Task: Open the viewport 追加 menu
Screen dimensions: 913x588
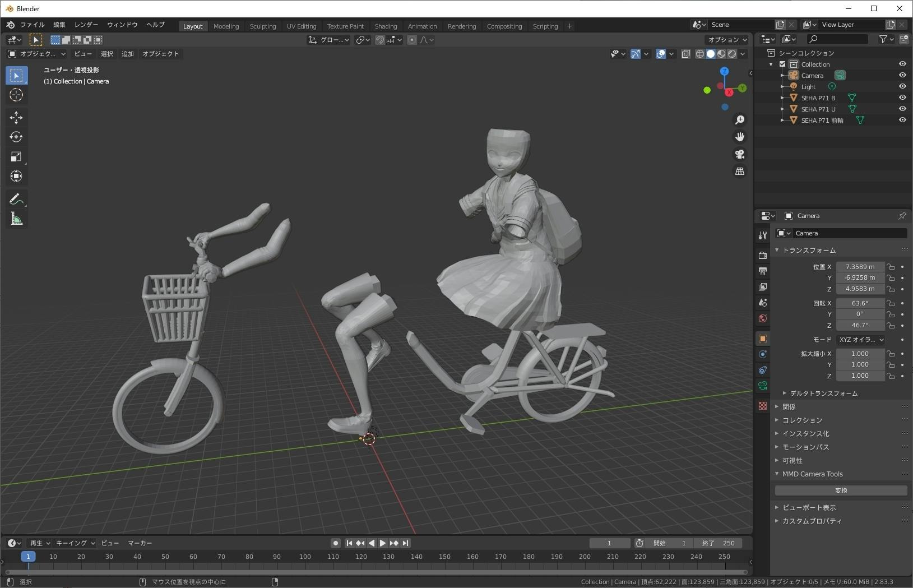Action: pyautogui.click(x=128, y=54)
